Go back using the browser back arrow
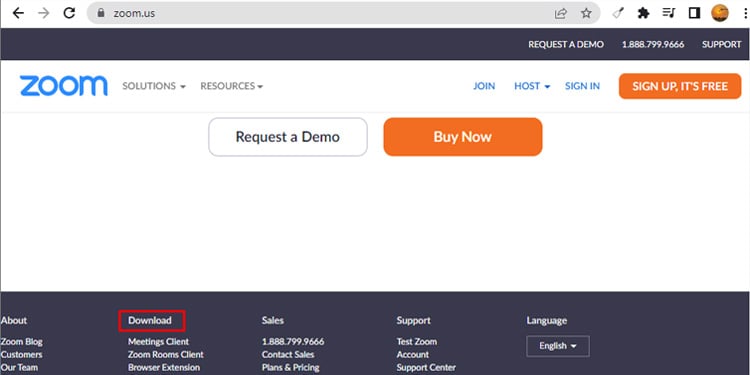The image size is (750, 375). [x=18, y=13]
